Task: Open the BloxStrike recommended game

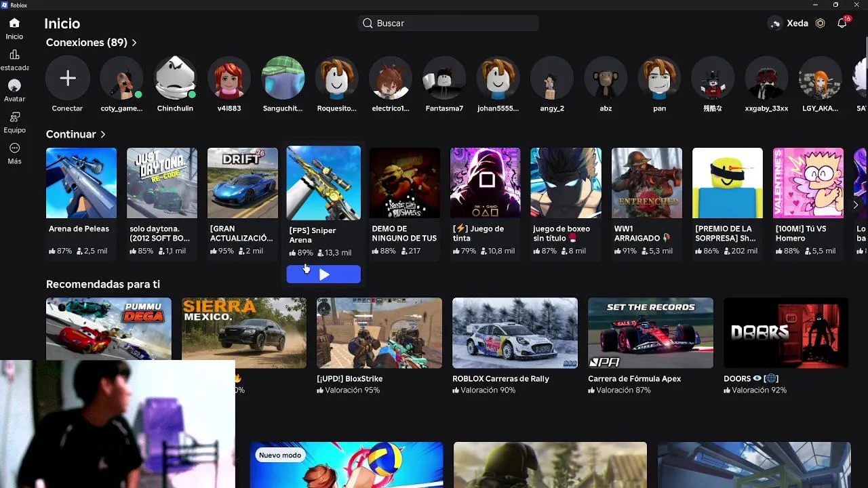Action: coord(379,333)
